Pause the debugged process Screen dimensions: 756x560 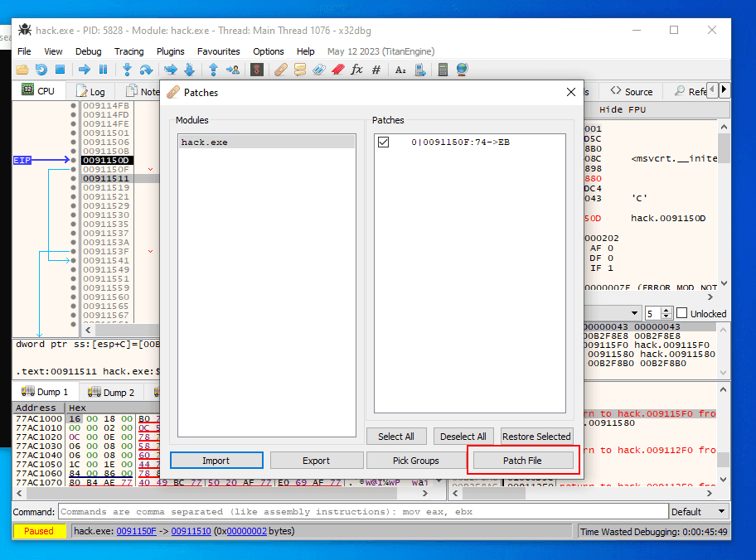(102, 70)
